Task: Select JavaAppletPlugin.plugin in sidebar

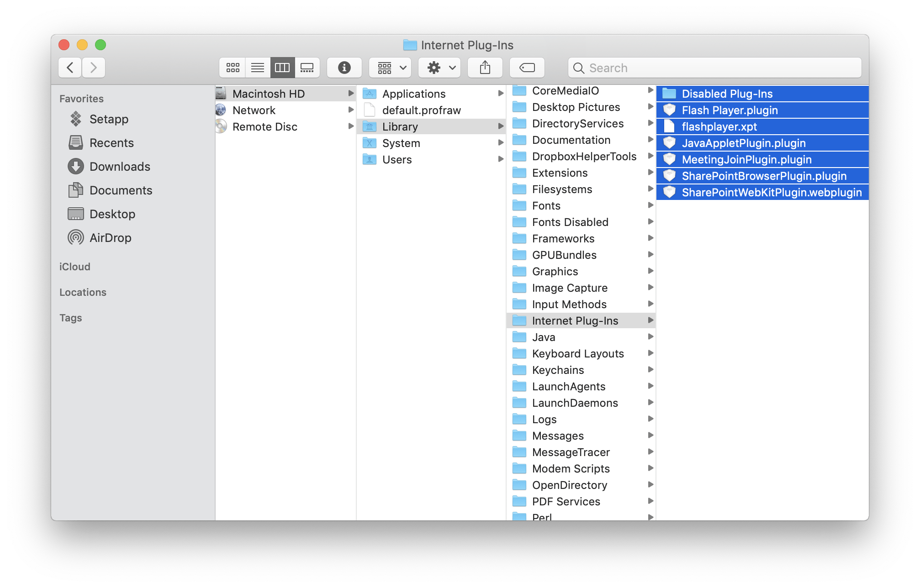Action: [742, 143]
